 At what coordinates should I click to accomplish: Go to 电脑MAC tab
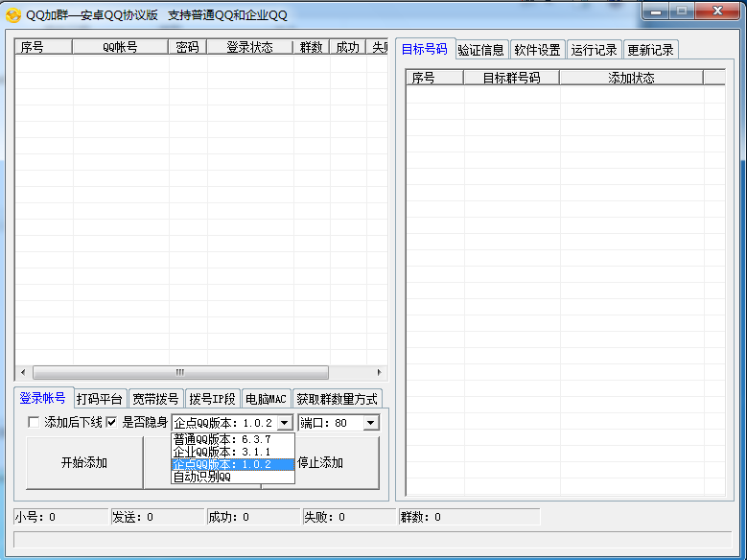coord(266,399)
